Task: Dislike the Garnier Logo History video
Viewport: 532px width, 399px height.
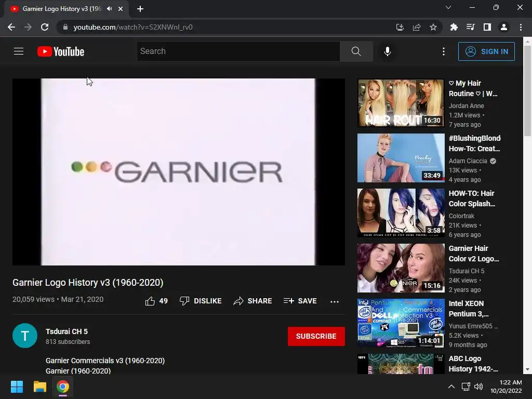Action: click(x=201, y=301)
